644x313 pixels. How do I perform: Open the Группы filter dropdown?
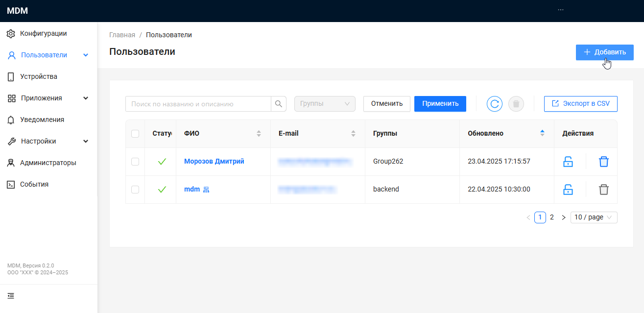[x=324, y=104]
